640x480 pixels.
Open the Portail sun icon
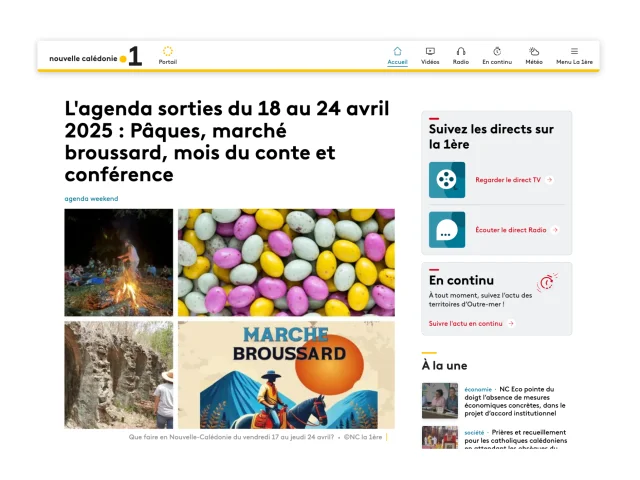coord(168,51)
